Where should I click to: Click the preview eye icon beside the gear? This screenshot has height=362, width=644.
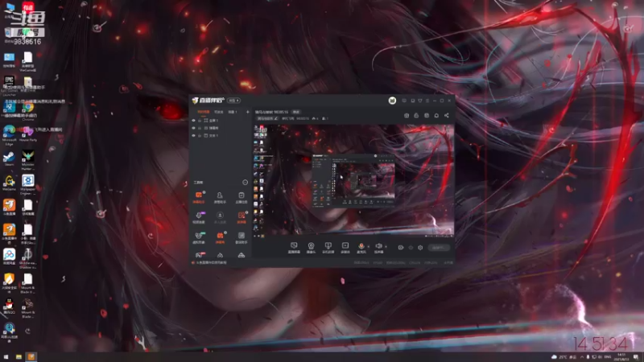(411, 248)
